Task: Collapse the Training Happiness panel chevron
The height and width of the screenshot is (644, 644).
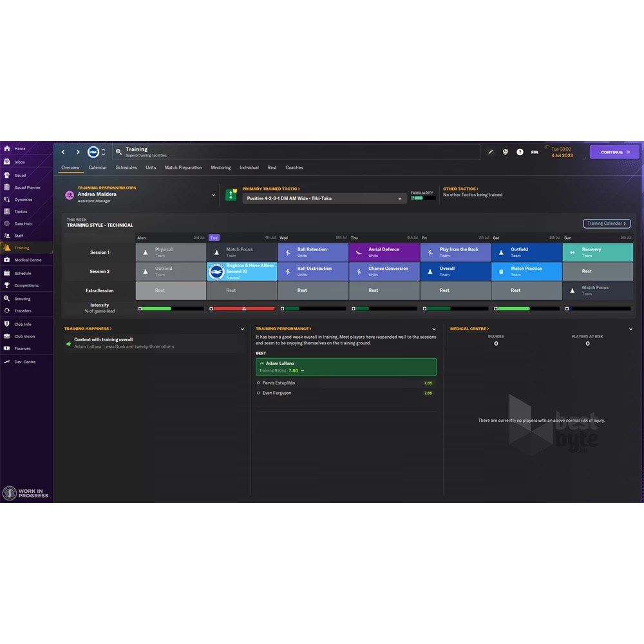Action: pos(242,329)
